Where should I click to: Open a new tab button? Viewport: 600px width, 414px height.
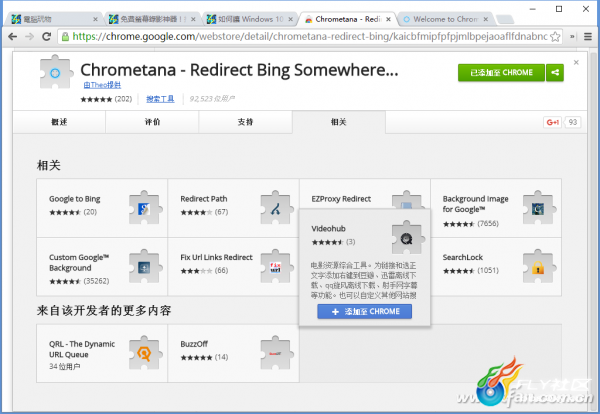pyautogui.click(x=505, y=19)
